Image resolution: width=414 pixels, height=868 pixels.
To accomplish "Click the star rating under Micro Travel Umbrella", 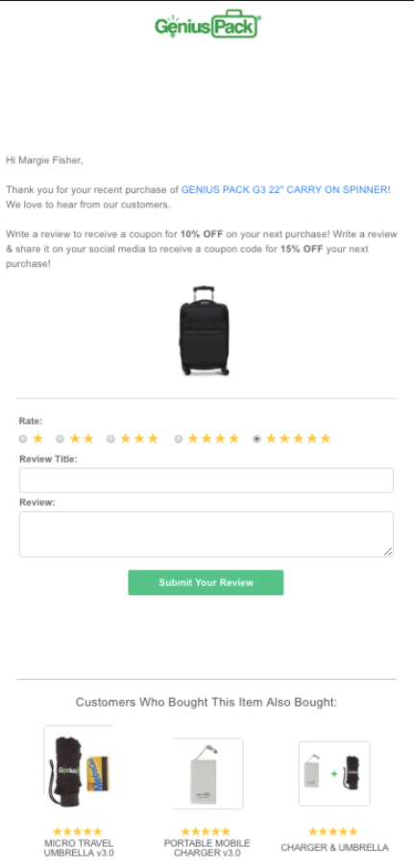I will tap(78, 831).
